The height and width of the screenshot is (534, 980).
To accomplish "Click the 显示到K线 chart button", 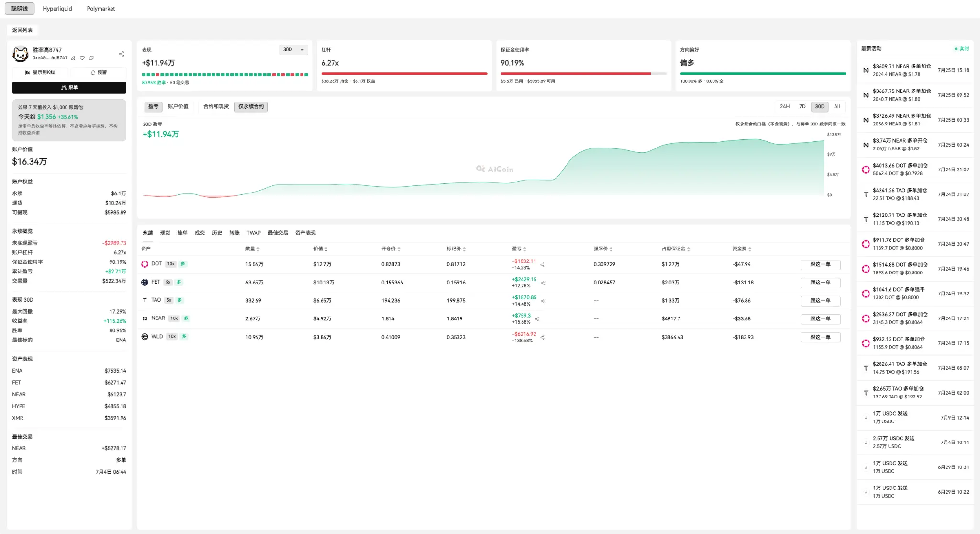I will point(40,72).
